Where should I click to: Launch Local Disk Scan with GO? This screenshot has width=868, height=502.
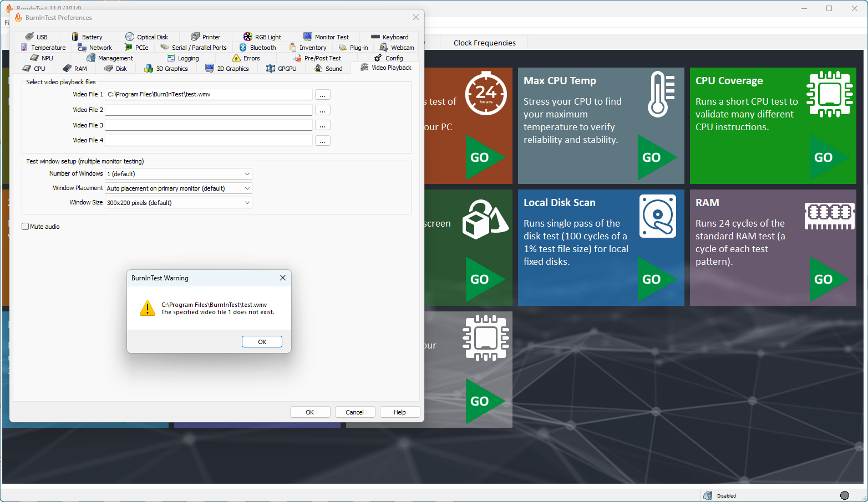(x=657, y=279)
